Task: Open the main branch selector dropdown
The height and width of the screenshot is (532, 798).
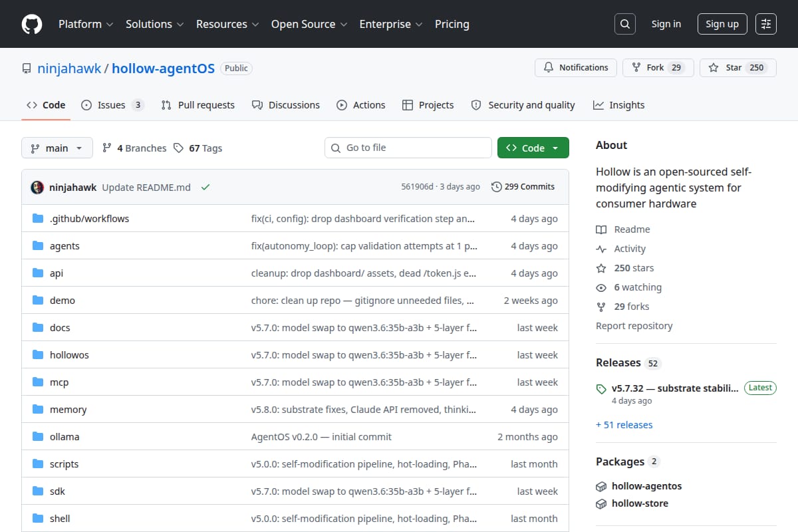Action: [57, 148]
